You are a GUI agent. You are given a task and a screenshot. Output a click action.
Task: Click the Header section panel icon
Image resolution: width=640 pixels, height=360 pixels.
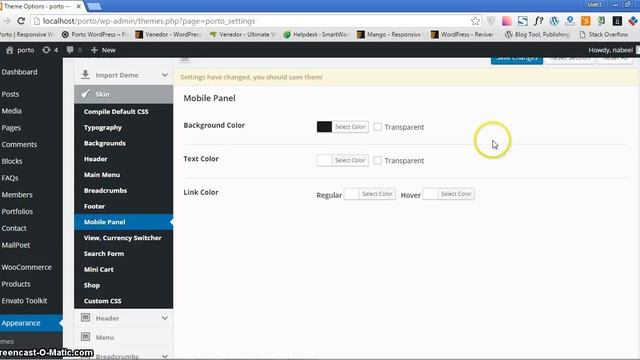click(x=85, y=318)
